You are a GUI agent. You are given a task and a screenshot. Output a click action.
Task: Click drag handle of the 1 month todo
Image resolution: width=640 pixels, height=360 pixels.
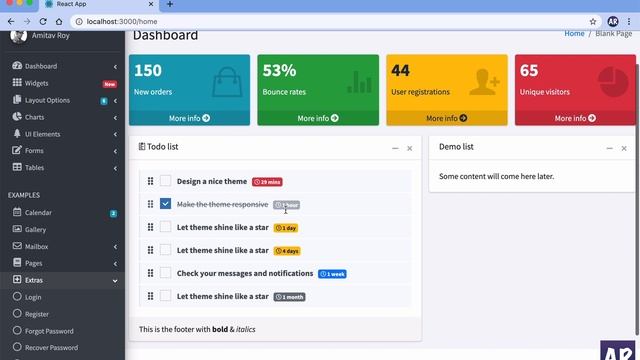pos(150,296)
